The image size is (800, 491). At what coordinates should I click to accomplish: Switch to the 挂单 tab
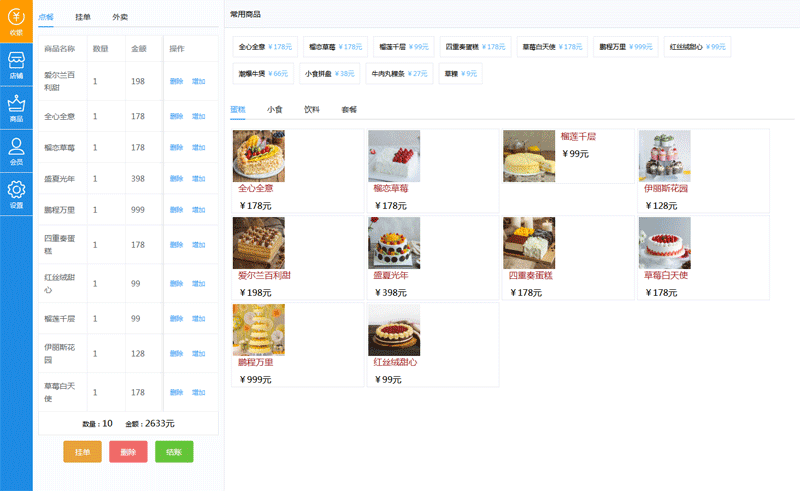click(82, 17)
